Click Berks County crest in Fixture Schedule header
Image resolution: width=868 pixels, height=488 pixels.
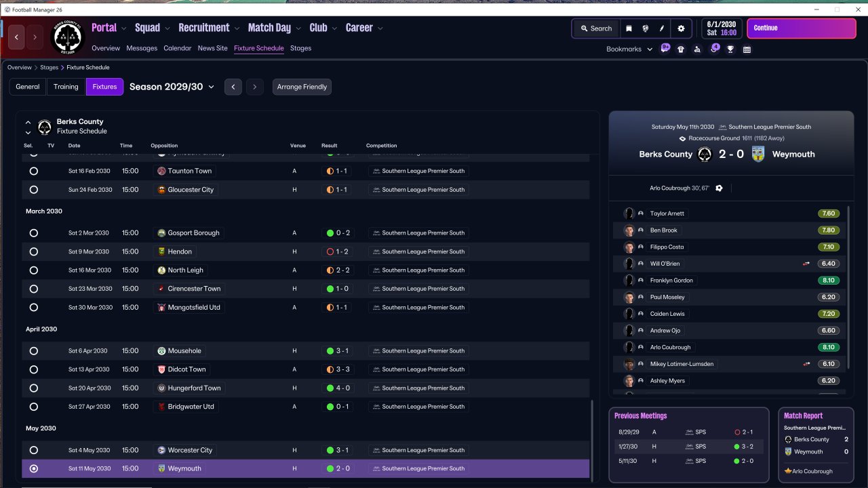45,126
